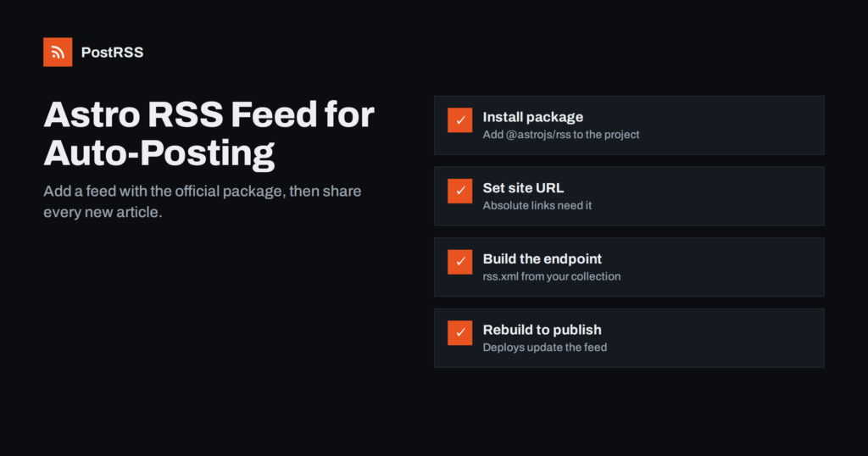The image size is (868, 456).
Task: Click 'Deploys update the feed' description
Action: click(x=545, y=347)
